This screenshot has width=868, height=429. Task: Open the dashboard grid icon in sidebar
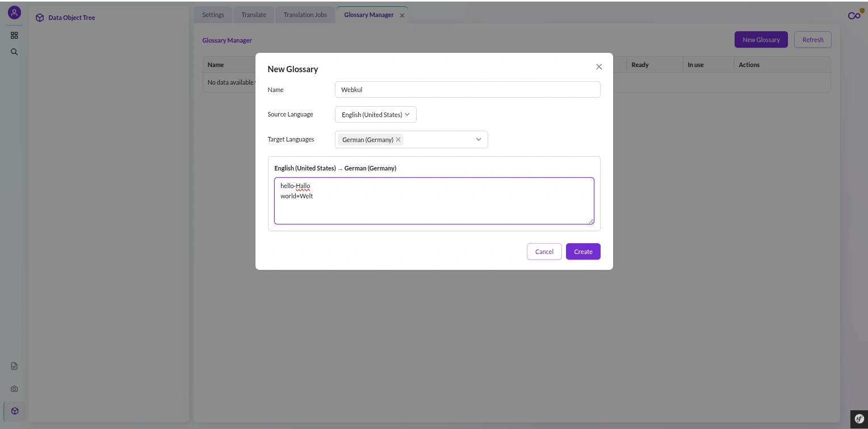(14, 35)
